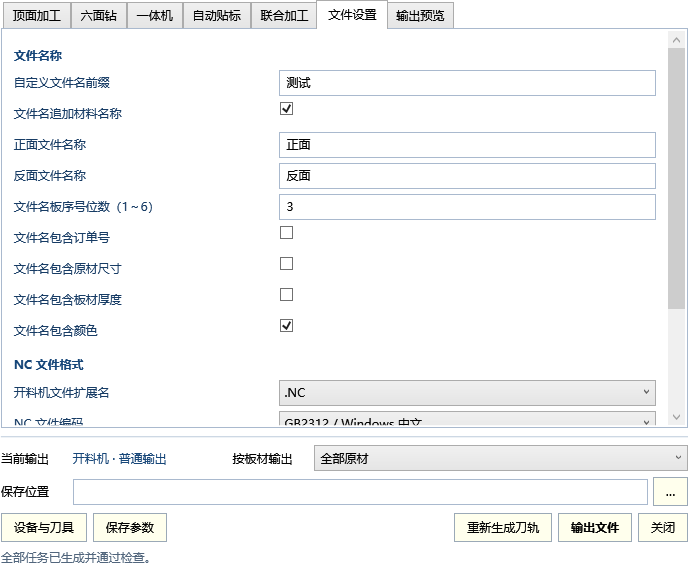This screenshot has height=565, width=688.
Task: Click the vertical scrollbar thumb
Action: click(x=676, y=178)
